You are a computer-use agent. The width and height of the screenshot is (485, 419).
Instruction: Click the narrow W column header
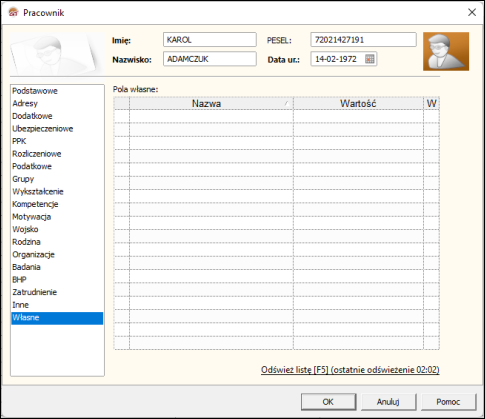431,103
